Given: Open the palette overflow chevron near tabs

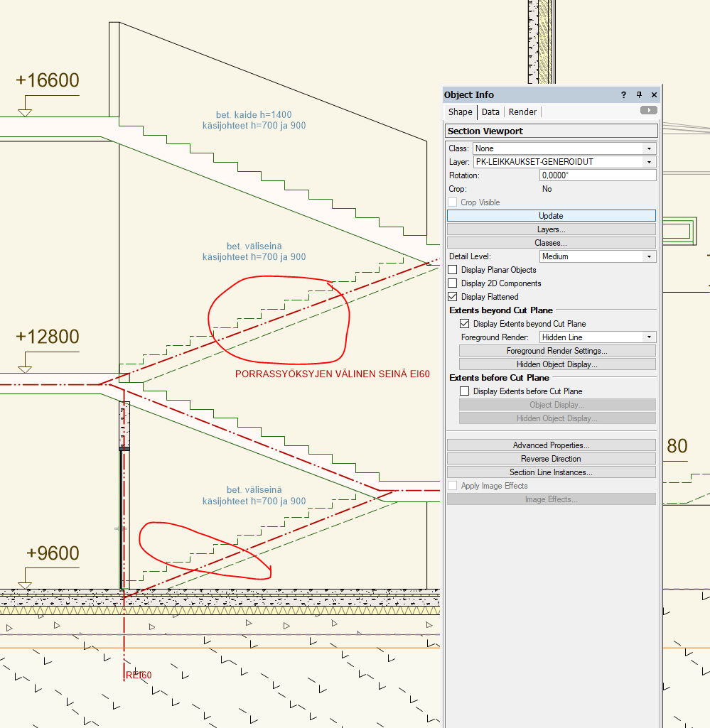Looking at the screenshot, I should (x=648, y=110).
